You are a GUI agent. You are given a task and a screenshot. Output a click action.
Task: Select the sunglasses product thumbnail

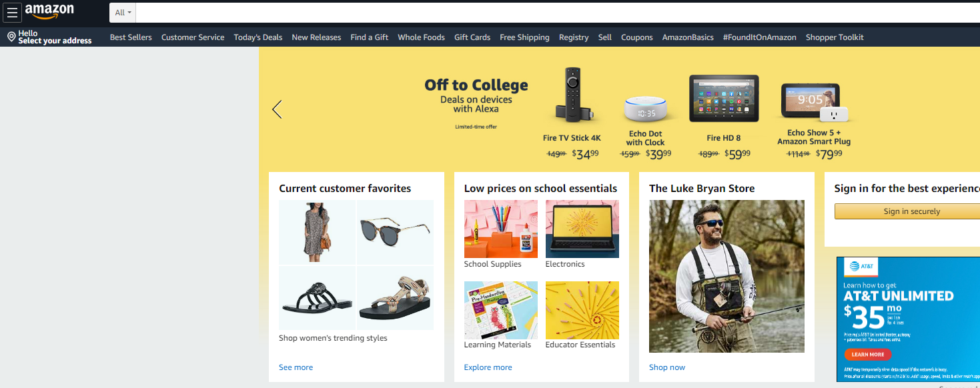(395, 232)
